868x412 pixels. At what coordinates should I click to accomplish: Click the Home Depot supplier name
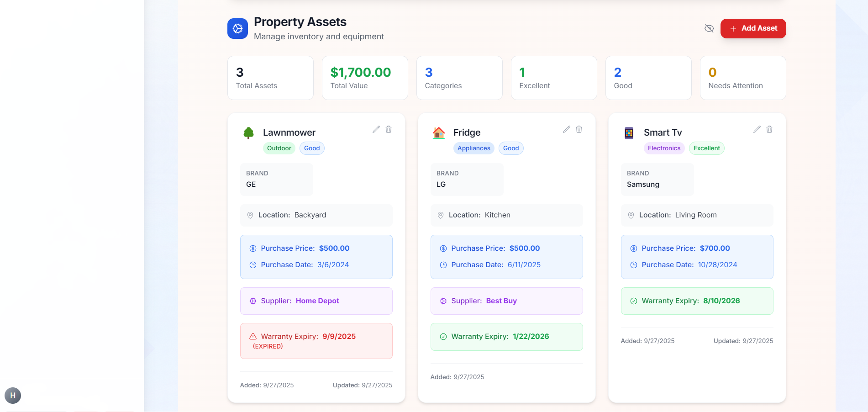point(317,301)
